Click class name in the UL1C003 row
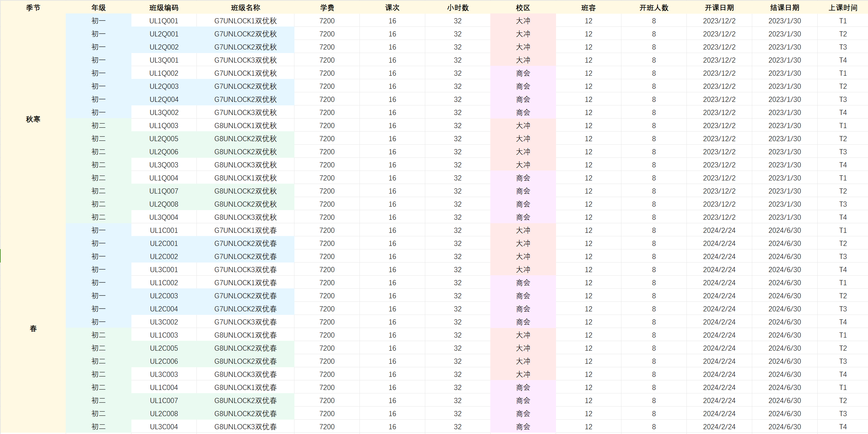 pos(245,335)
